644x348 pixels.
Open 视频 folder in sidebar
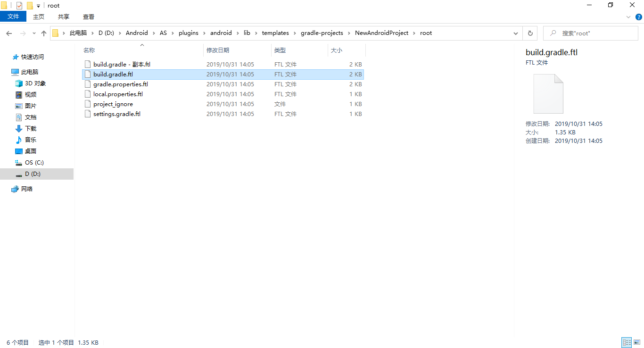click(x=31, y=95)
